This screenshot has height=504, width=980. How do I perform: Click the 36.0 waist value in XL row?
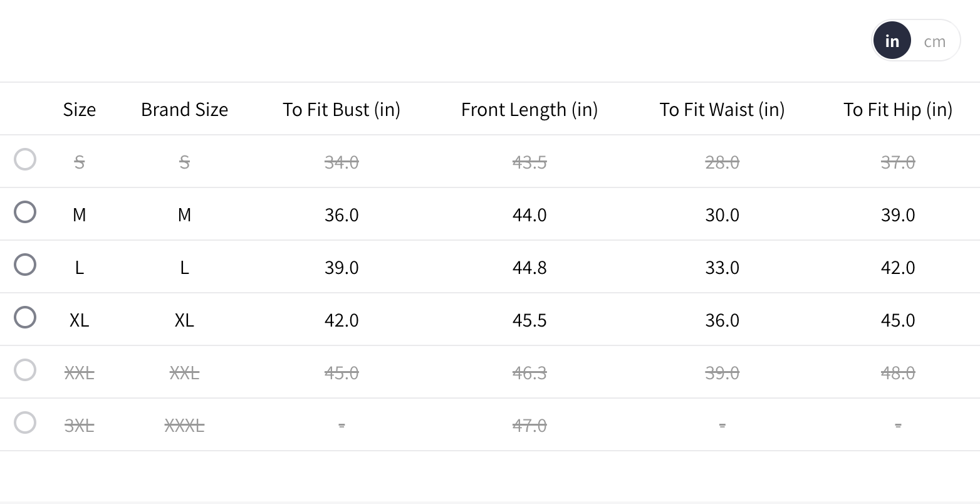point(722,320)
